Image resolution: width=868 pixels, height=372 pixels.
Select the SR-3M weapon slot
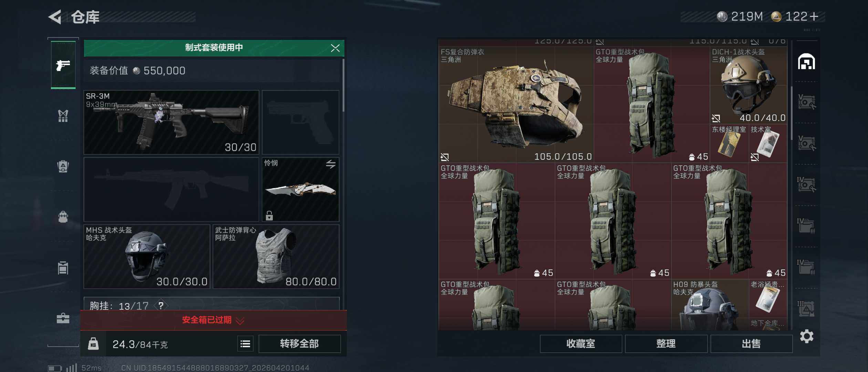[171, 122]
